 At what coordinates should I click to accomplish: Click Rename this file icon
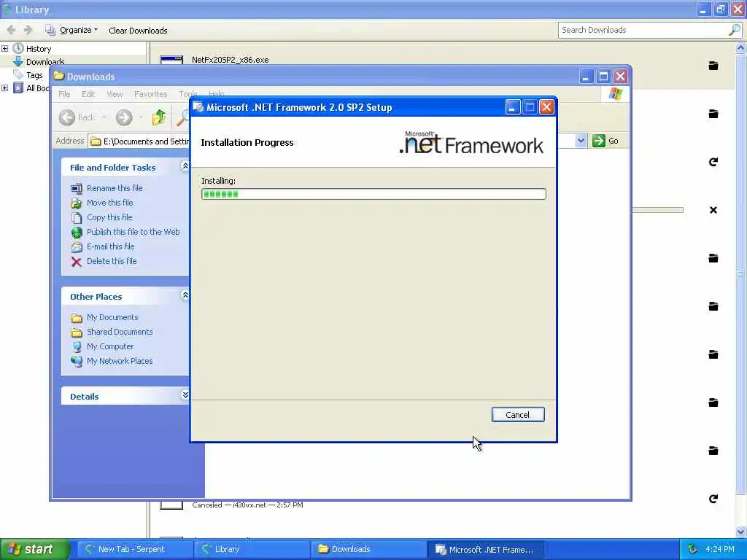[76, 189]
